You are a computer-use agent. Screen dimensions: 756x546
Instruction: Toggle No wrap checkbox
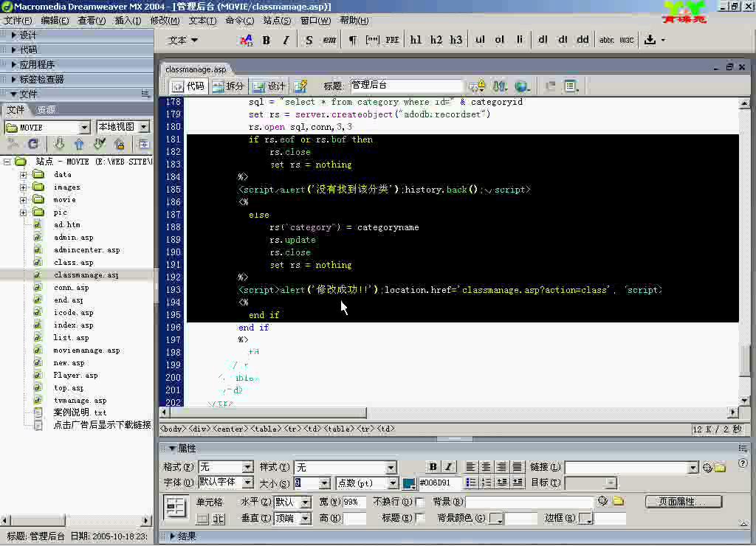tap(420, 502)
